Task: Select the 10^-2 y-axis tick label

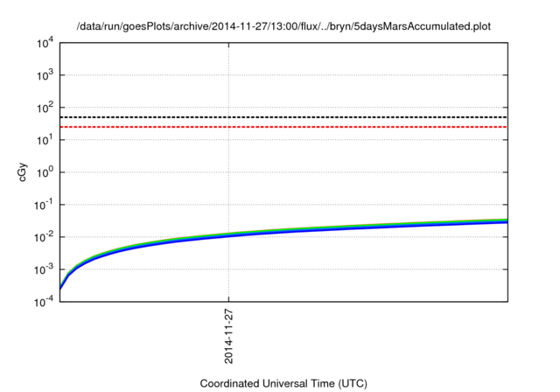Action: (x=44, y=237)
